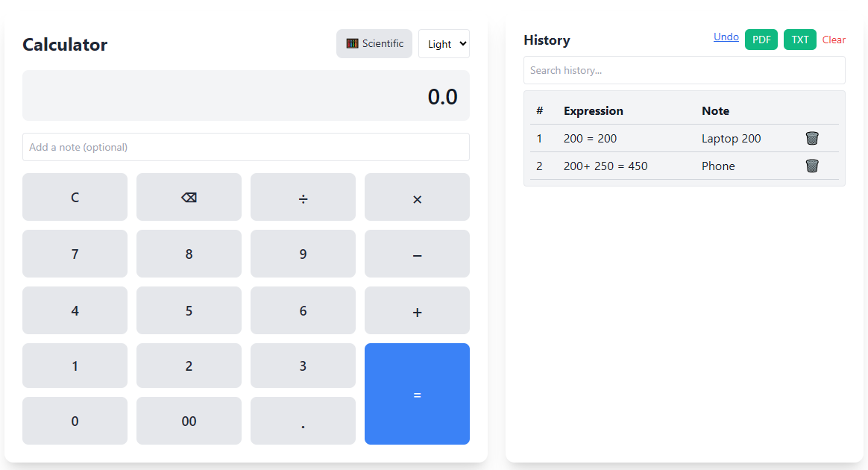Click the Add a note input

(245, 147)
